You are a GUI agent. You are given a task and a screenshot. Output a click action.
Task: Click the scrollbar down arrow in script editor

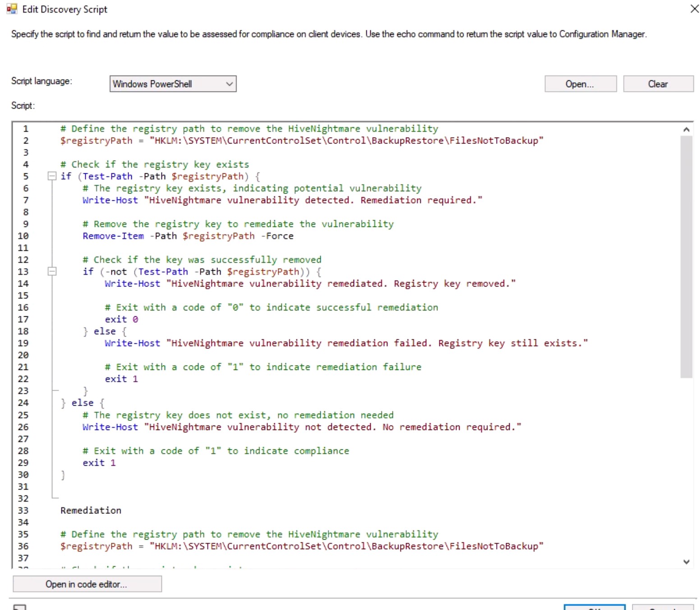point(686,562)
